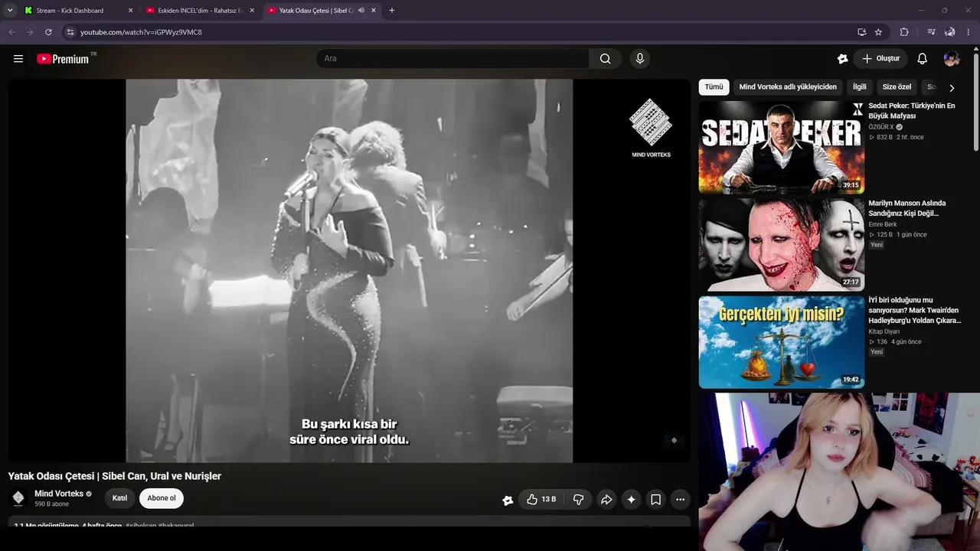Image resolution: width=980 pixels, height=551 pixels.
Task: Open Marilyn Manson Aslında Sandığınız Kişi Değil title
Action: [907, 208]
